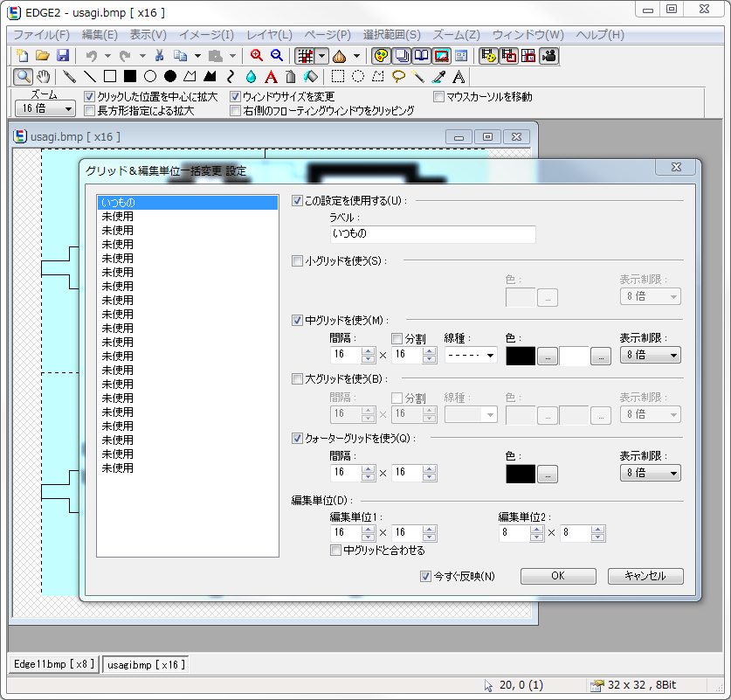Screen dimensions: 731x700
Task: Open the レイヤ(L) menu
Action: [x=269, y=35]
